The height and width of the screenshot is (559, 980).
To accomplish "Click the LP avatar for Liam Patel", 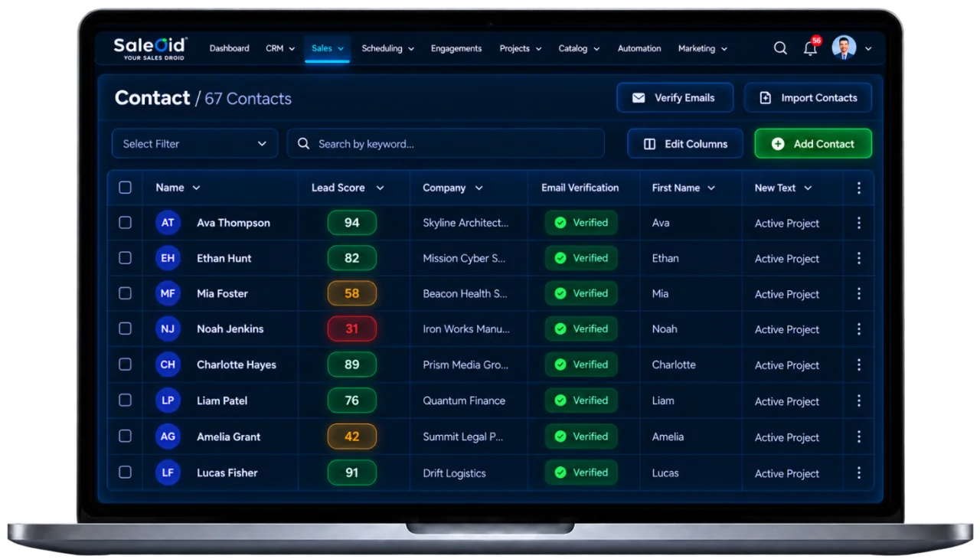I will (x=168, y=400).
